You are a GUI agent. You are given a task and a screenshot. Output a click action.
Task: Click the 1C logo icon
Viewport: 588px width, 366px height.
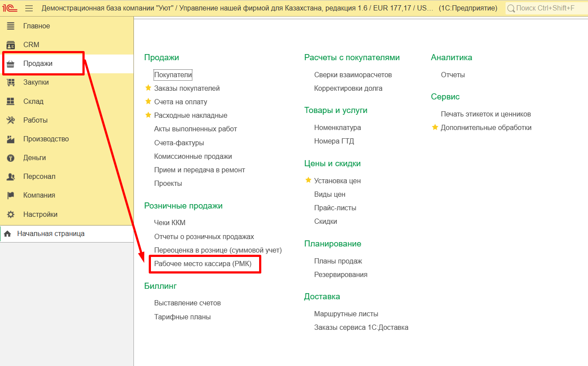(10, 8)
